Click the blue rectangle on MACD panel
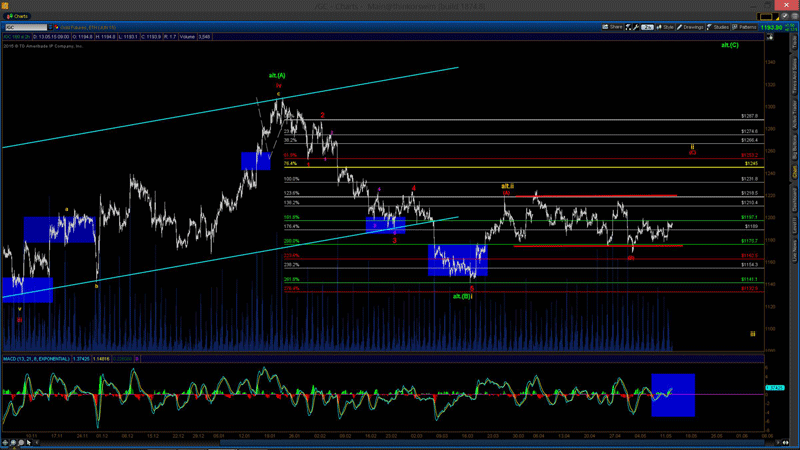This screenshot has height=450, width=800. 672,394
